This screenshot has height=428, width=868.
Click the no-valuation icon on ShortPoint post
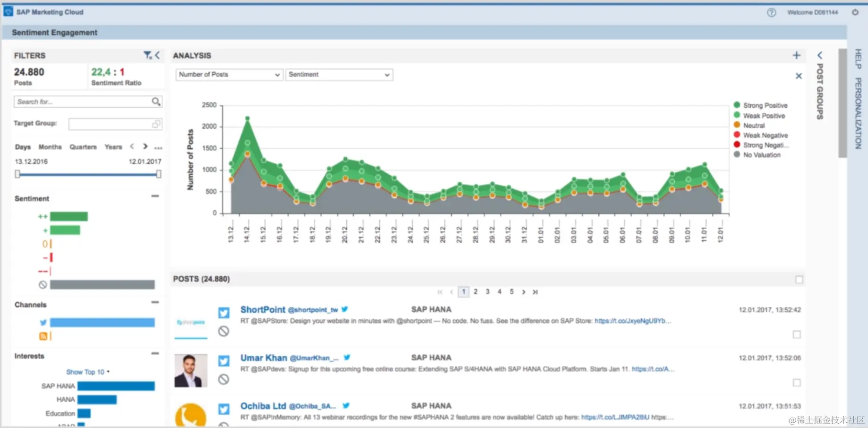click(x=223, y=331)
